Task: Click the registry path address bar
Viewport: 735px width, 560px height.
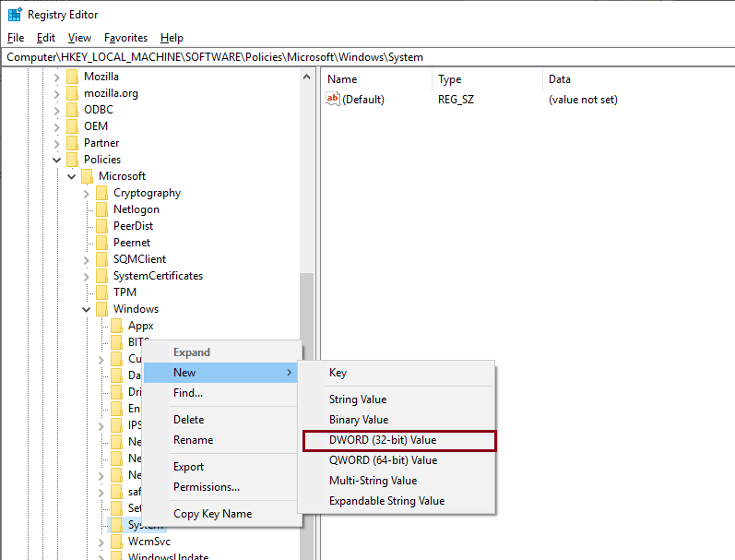Action: pyautogui.click(x=369, y=57)
